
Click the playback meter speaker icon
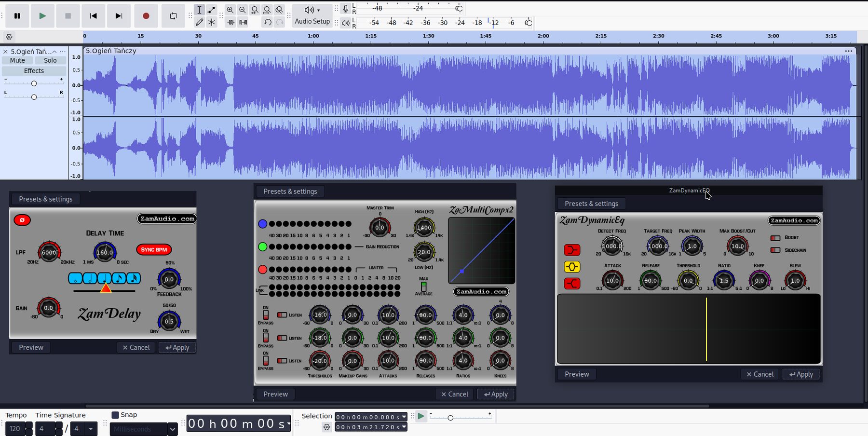tap(345, 23)
